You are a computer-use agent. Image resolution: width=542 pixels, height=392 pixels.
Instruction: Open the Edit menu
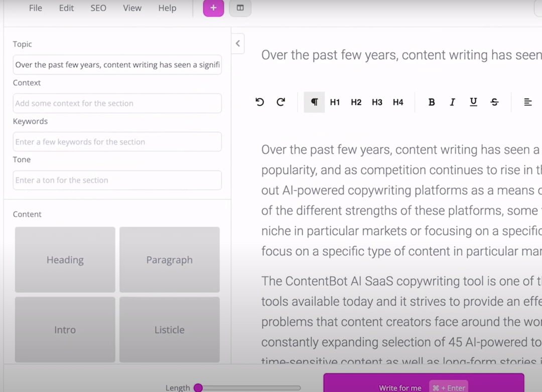pos(66,8)
